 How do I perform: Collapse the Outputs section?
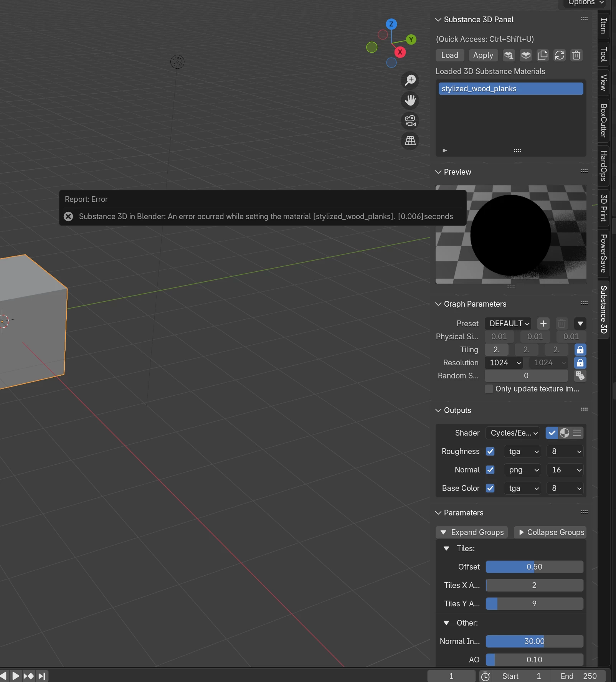tap(438, 410)
